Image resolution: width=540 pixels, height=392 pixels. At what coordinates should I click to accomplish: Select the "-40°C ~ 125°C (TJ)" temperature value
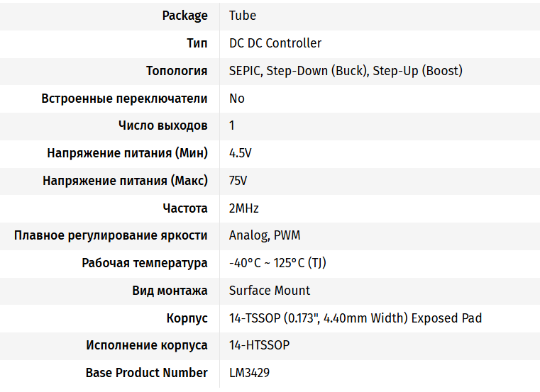click(277, 263)
